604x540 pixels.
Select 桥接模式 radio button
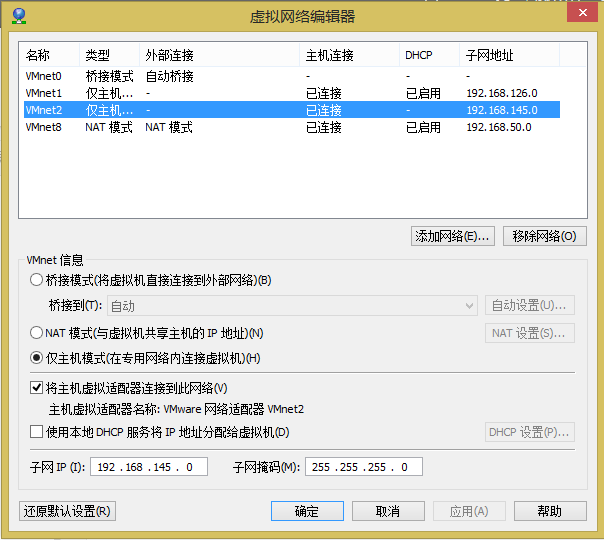click(36, 280)
